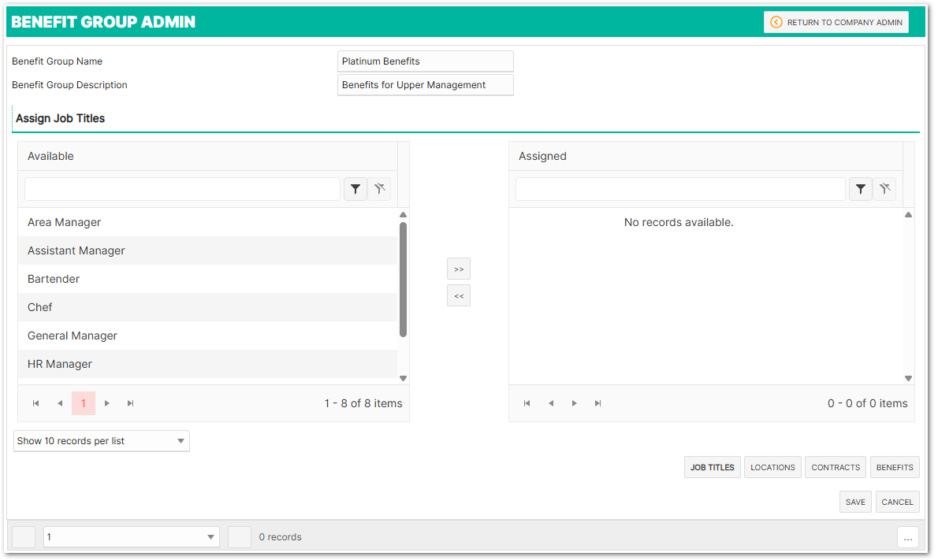Image resolution: width=938 pixels, height=560 pixels.
Task: Switch to the Benefits tab
Action: (895, 467)
